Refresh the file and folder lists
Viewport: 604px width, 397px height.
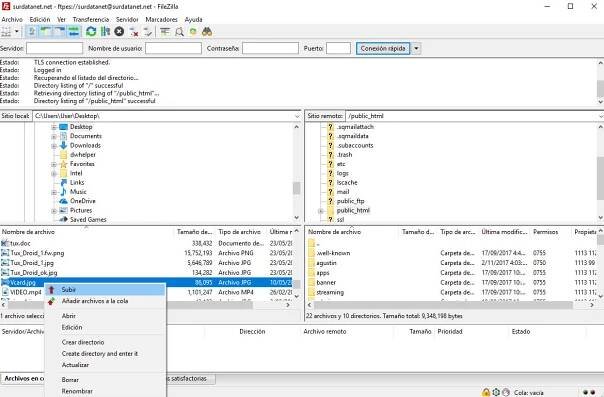(x=91, y=32)
